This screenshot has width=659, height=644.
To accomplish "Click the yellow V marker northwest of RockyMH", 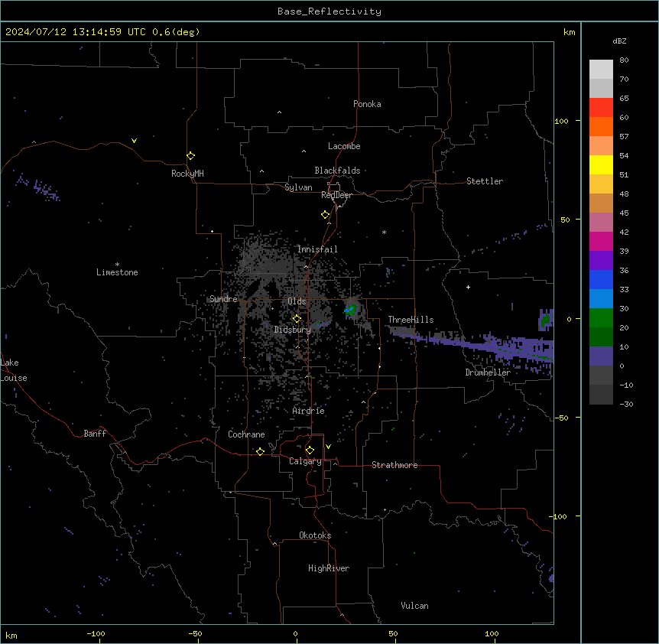I will coord(134,141).
